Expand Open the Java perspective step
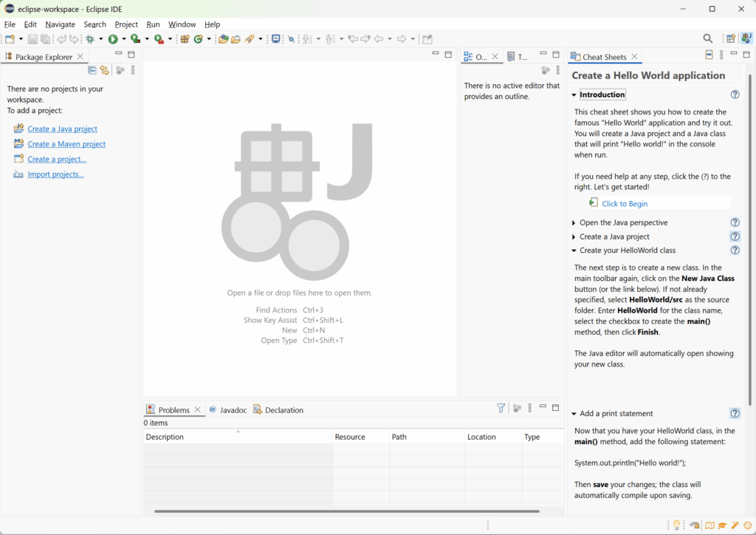The height and width of the screenshot is (535, 756). click(x=574, y=223)
